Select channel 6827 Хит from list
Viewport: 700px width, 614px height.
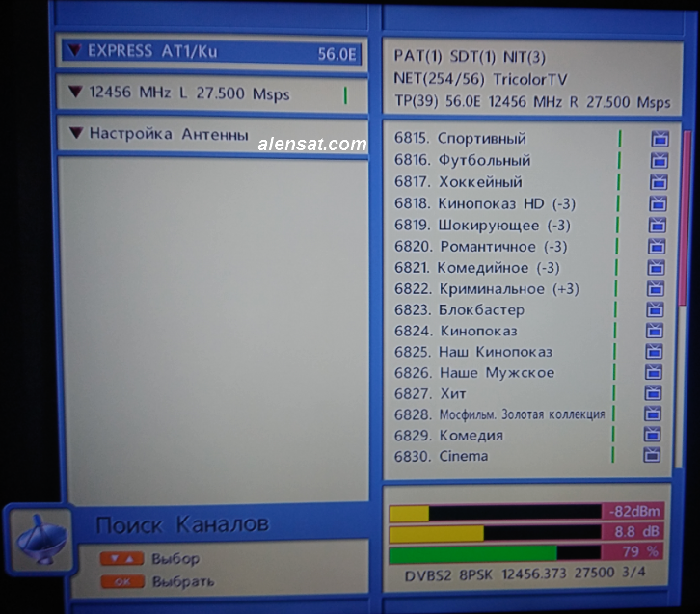coord(452,393)
